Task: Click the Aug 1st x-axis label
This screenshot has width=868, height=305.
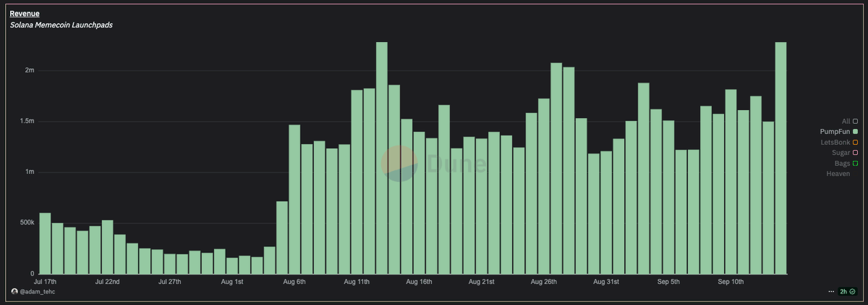Action: (x=232, y=280)
